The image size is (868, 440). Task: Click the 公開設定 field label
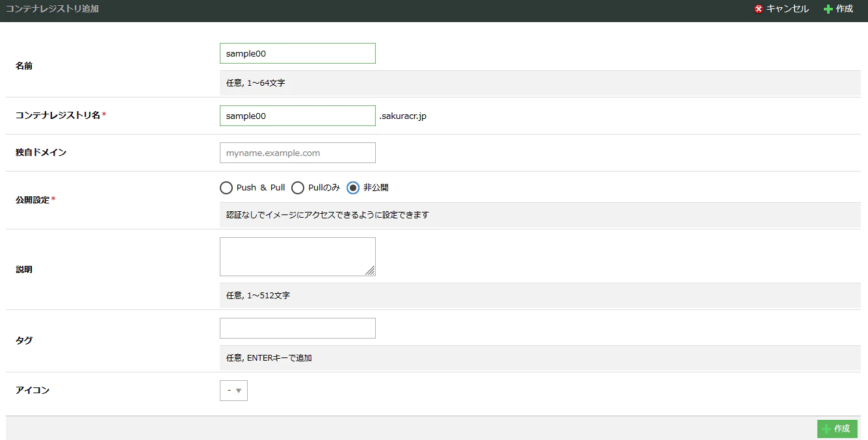pos(33,200)
